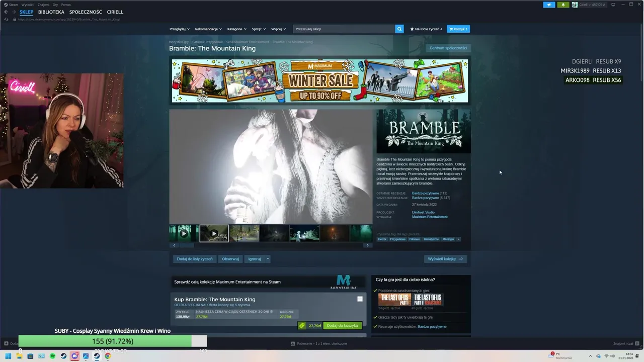Open Spotify from the taskbar

coord(52,356)
